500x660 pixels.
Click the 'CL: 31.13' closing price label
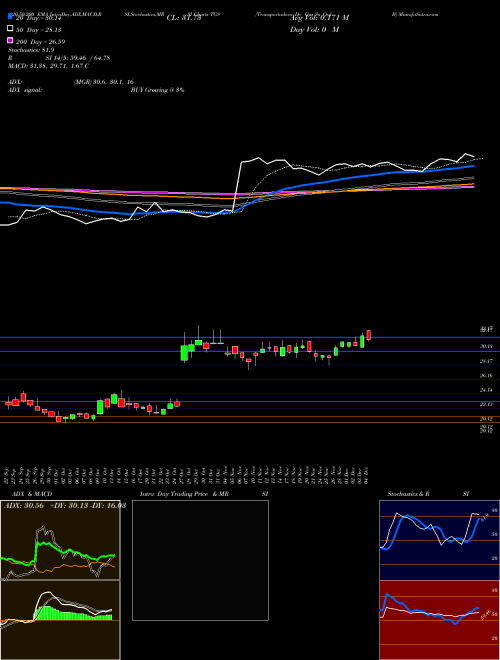pyautogui.click(x=184, y=18)
